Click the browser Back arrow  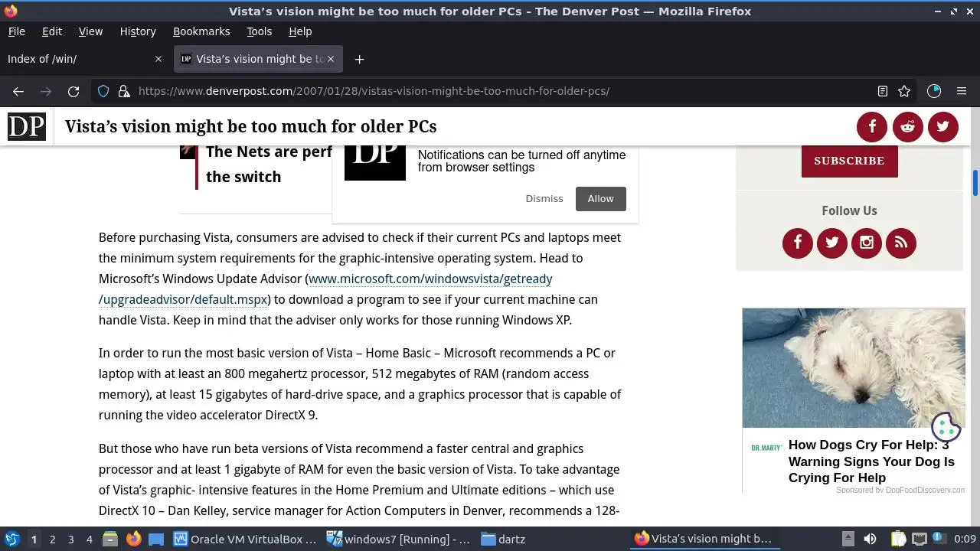18,91
